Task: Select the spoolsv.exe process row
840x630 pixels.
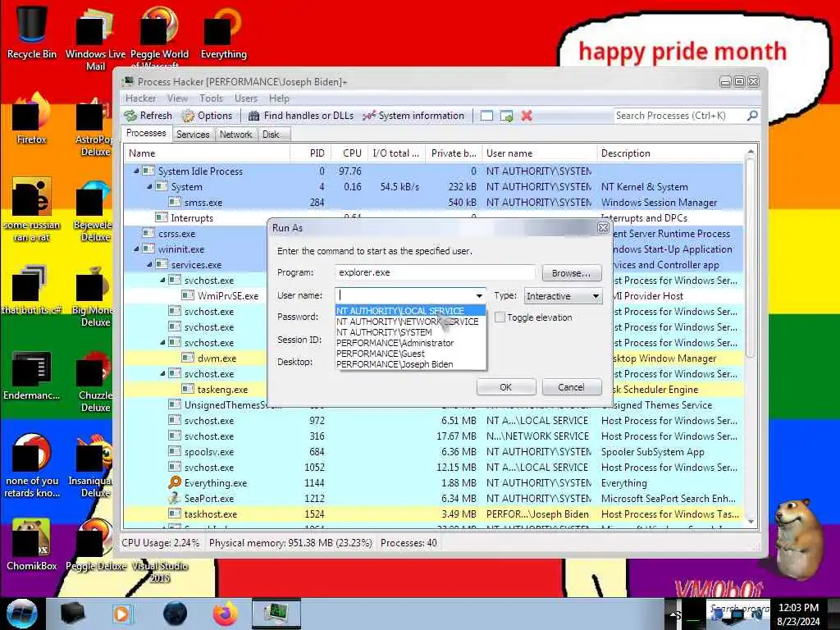Action: (x=433, y=452)
